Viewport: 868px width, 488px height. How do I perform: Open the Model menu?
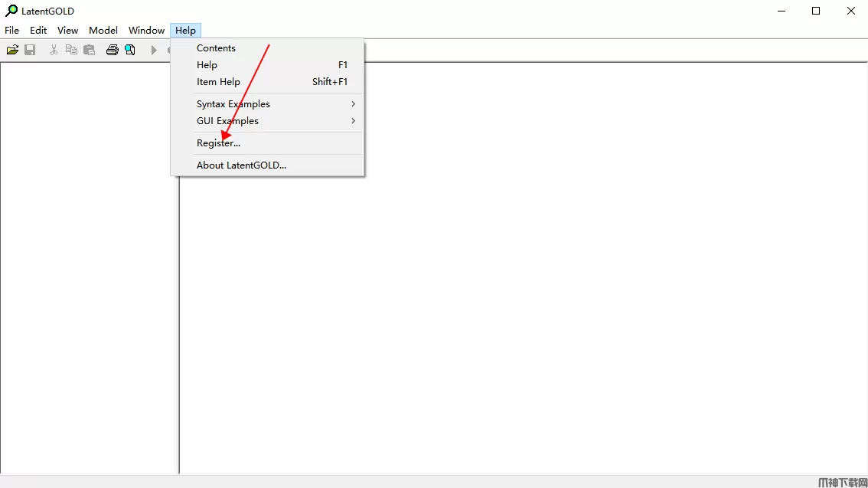coord(103,31)
